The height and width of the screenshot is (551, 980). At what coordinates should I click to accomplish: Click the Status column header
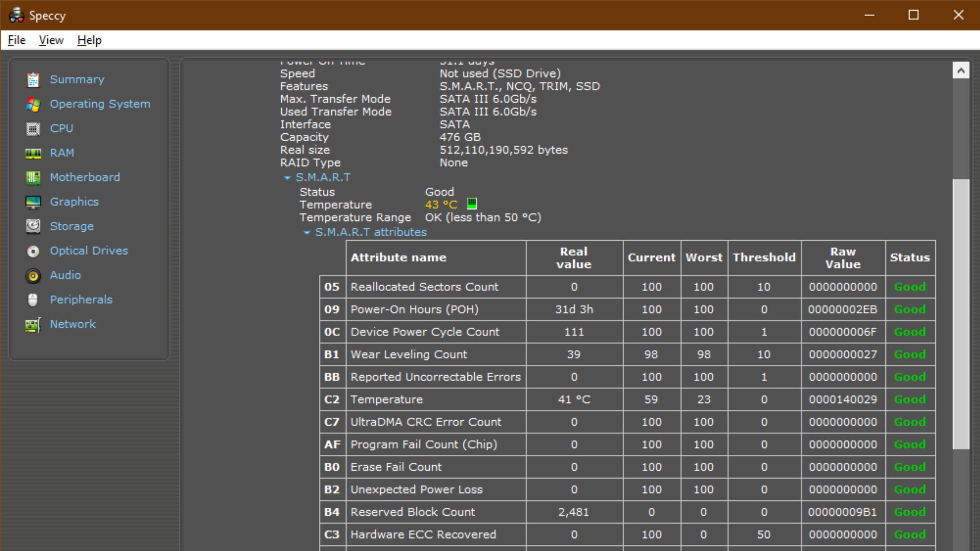[x=910, y=258]
